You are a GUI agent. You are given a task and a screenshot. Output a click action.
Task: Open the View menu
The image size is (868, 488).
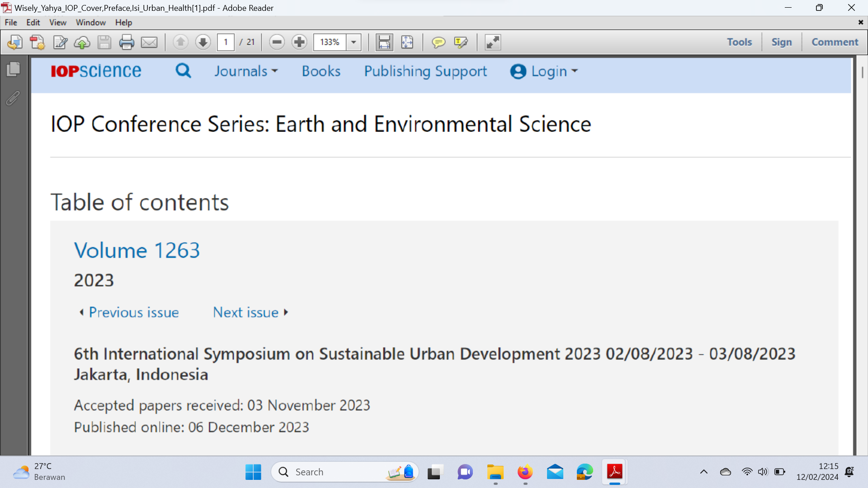tap(58, 22)
